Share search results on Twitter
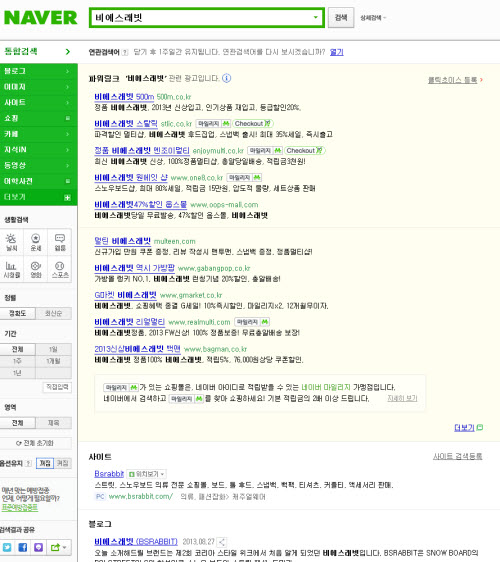500x562 pixels. click(x=7, y=547)
